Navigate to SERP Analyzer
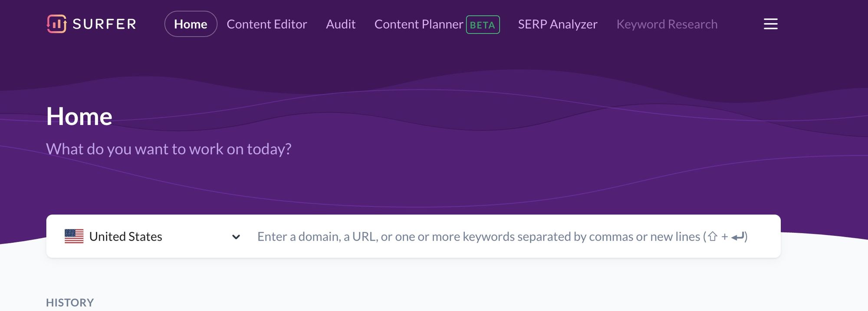Screen dimensions: 868x311 coord(557,24)
